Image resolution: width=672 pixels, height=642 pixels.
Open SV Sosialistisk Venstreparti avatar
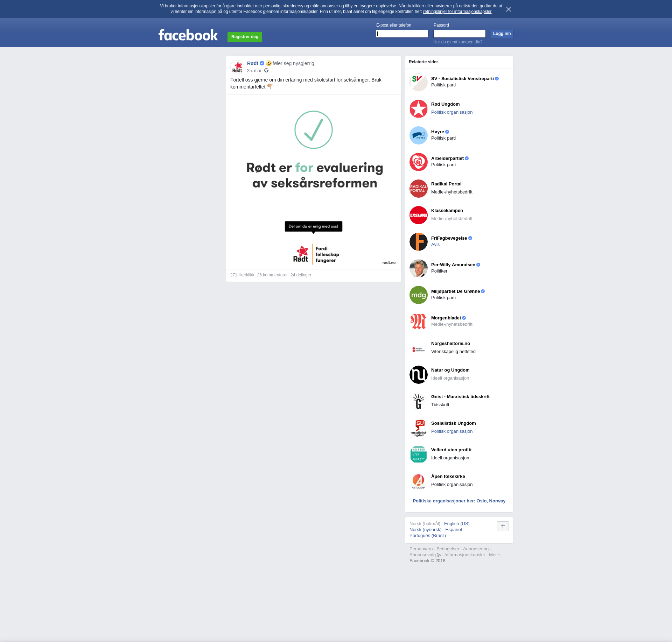coord(419,82)
